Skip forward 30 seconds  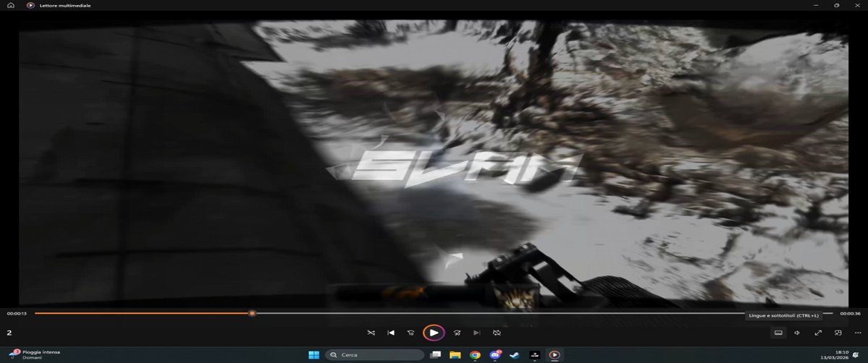coord(458,333)
